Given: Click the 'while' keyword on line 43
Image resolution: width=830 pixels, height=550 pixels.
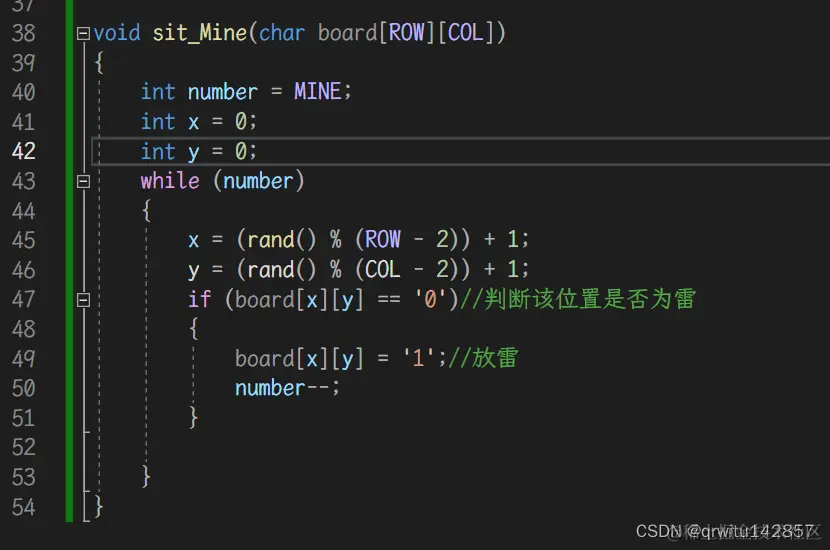Looking at the screenshot, I should coord(170,181).
